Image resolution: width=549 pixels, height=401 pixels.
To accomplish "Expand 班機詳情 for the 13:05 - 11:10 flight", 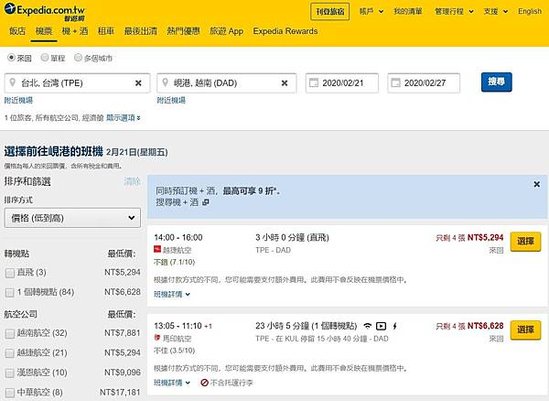I will [172, 382].
